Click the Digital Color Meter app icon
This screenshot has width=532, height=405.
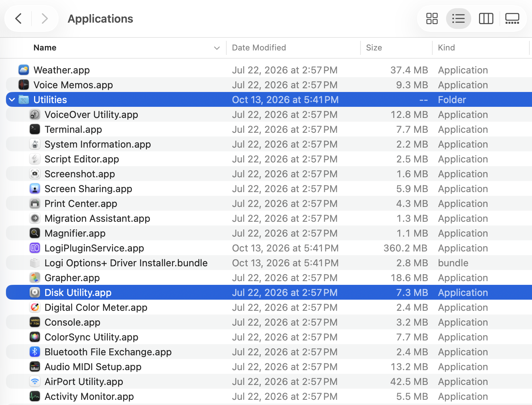coord(35,307)
